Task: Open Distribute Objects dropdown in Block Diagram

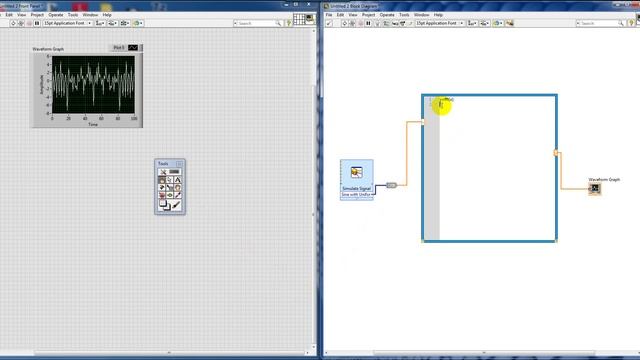Action: click(x=484, y=23)
